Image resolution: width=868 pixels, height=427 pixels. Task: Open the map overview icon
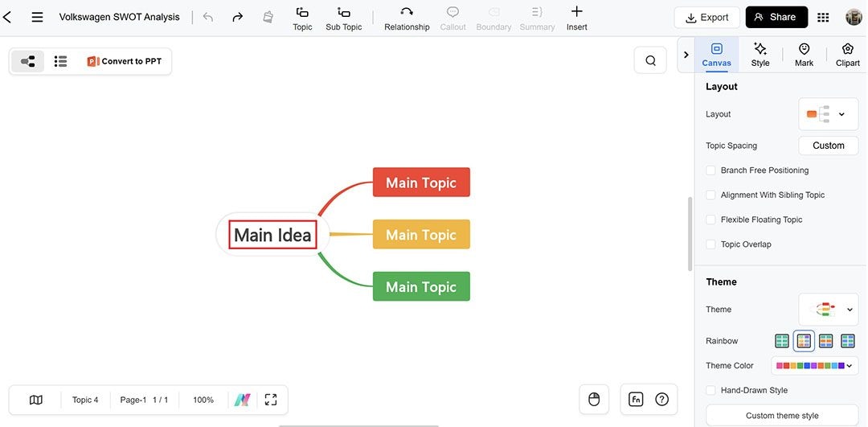[x=36, y=400]
